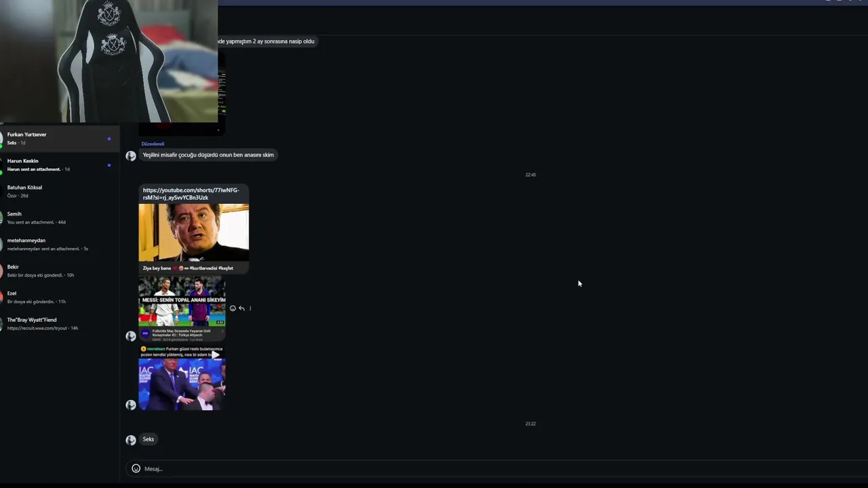Click the Ziya bey bana caption text
The image size is (868, 488).
(x=188, y=268)
